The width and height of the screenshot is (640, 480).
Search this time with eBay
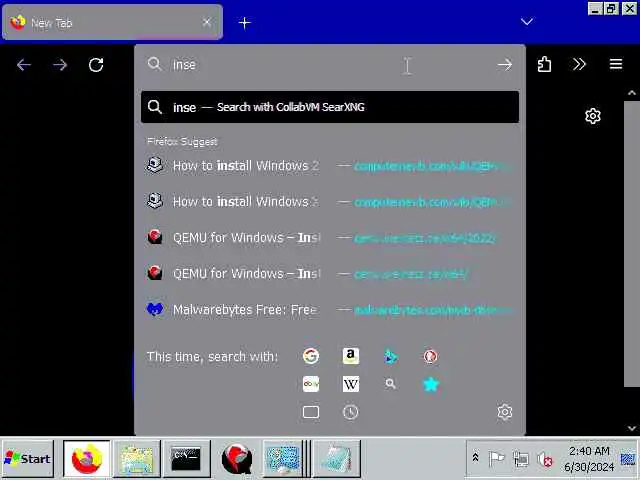(x=311, y=384)
